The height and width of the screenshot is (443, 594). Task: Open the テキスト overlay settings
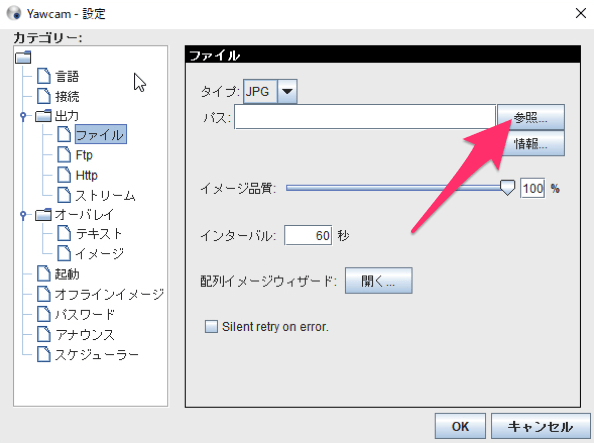pos(99,233)
